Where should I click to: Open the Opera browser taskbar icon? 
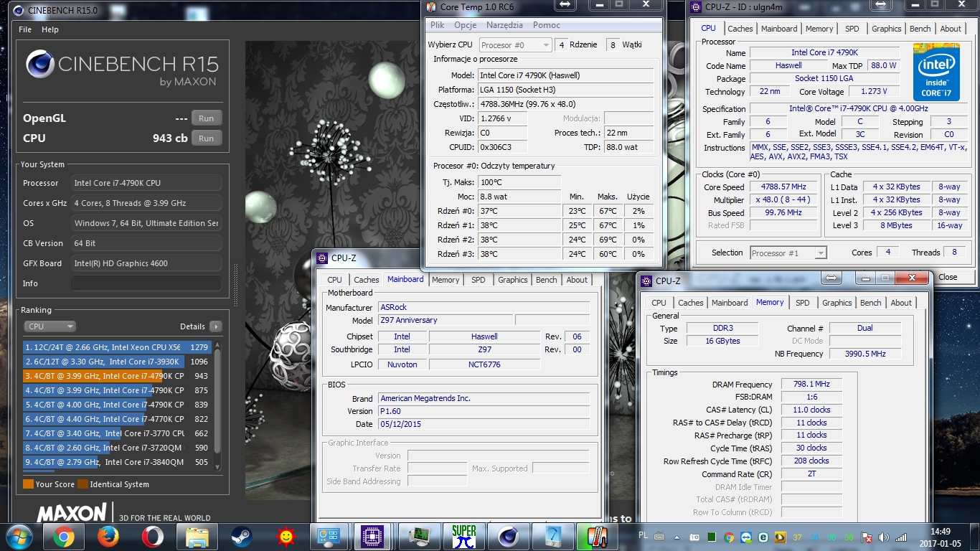[152, 537]
